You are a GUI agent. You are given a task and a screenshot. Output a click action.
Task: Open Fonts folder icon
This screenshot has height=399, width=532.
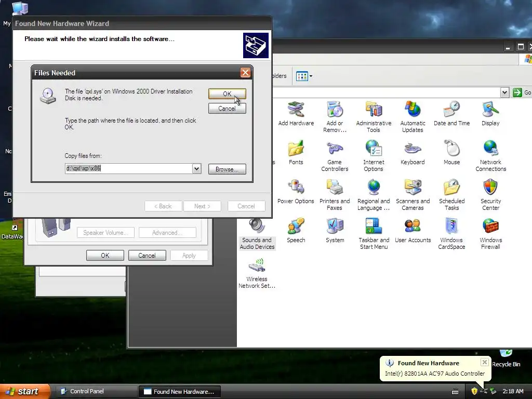(x=296, y=153)
